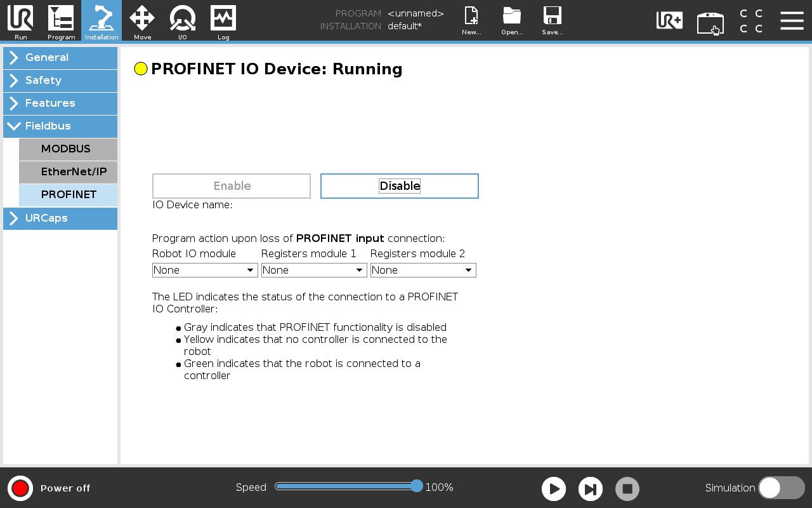Go to the I/O tab
Screen dimensions: 812x508
click(183, 21)
